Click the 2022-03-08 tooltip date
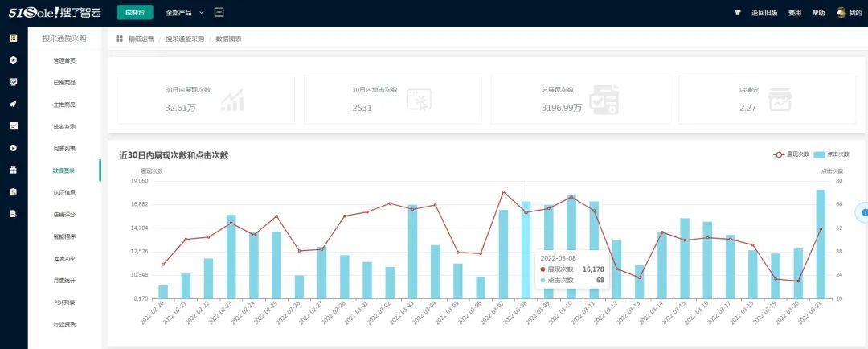The width and height of the screenshot is (868, 349). point(558,258)
